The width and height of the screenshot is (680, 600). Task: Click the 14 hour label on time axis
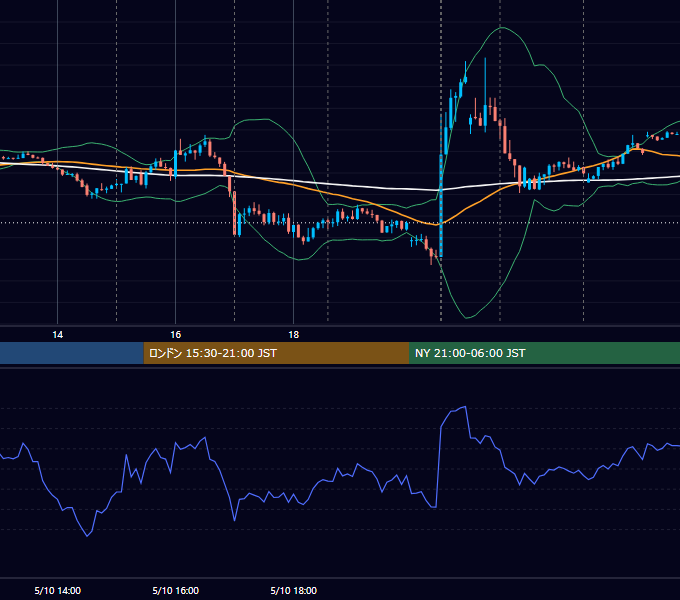pos(57,335)
